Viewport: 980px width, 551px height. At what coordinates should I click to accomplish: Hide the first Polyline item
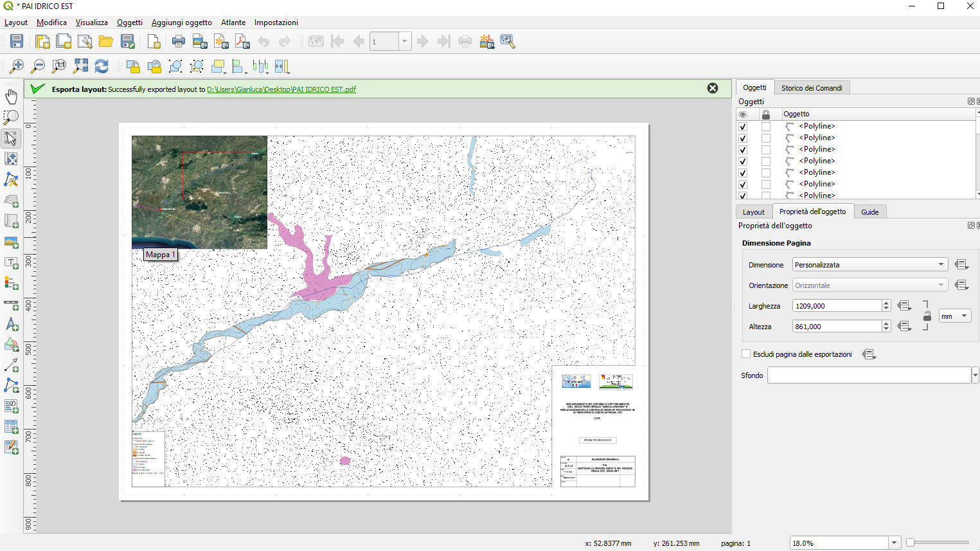click(x=743, y=126)
